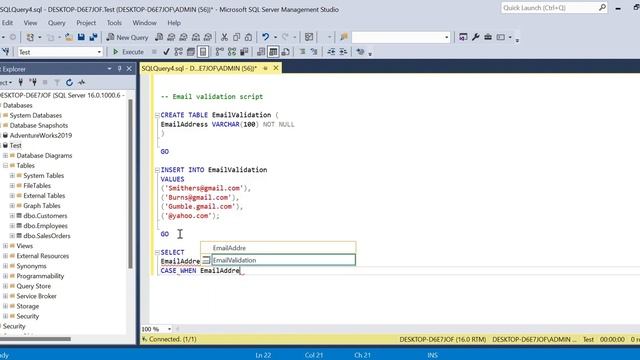Toggle the IntelliSense Enabled icon

(x=203, y=52)
